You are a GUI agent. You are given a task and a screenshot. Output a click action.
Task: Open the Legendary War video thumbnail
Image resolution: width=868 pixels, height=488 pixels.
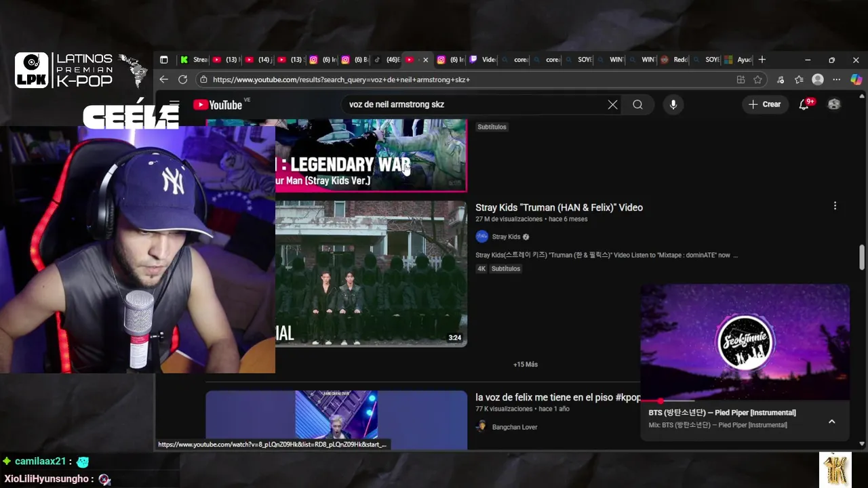click(x=371, y=155)
